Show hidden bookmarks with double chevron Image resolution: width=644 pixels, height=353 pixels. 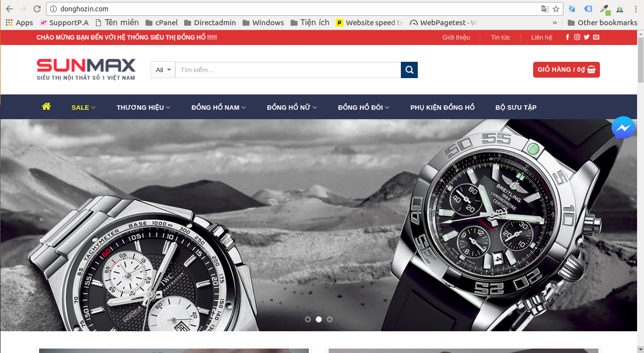(555, 23)
